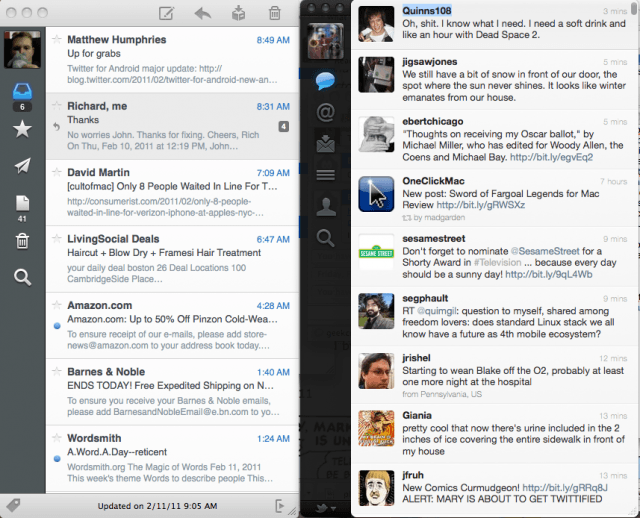Viewport: 640px width, 518px height.
Task: Open the Inbox in mail sidebar
Action: 22,91
